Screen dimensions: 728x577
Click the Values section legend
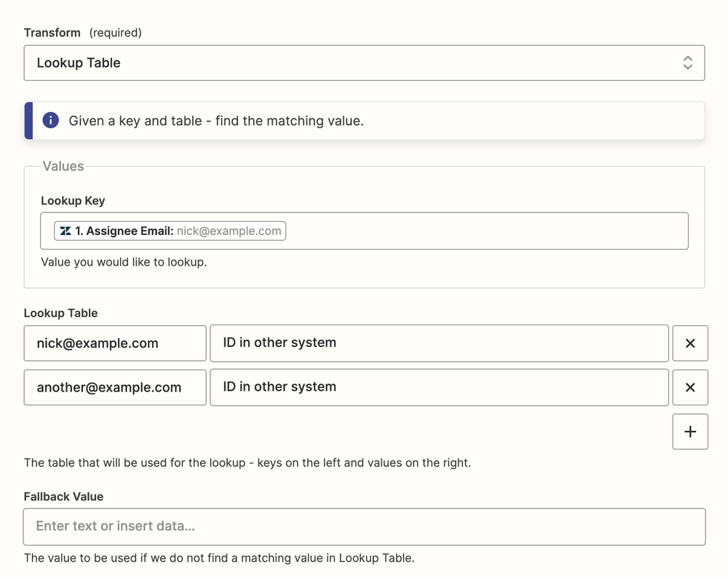point(63,167)
